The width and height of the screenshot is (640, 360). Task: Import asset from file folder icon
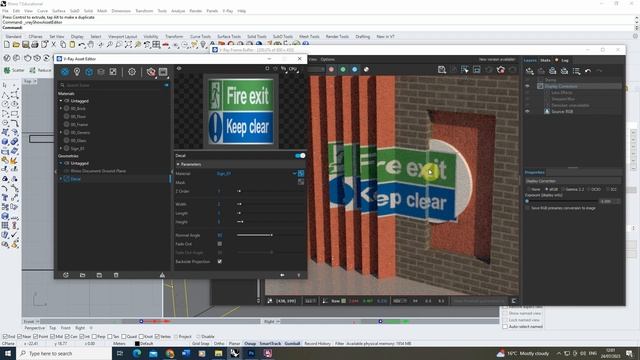coord(82,275)
